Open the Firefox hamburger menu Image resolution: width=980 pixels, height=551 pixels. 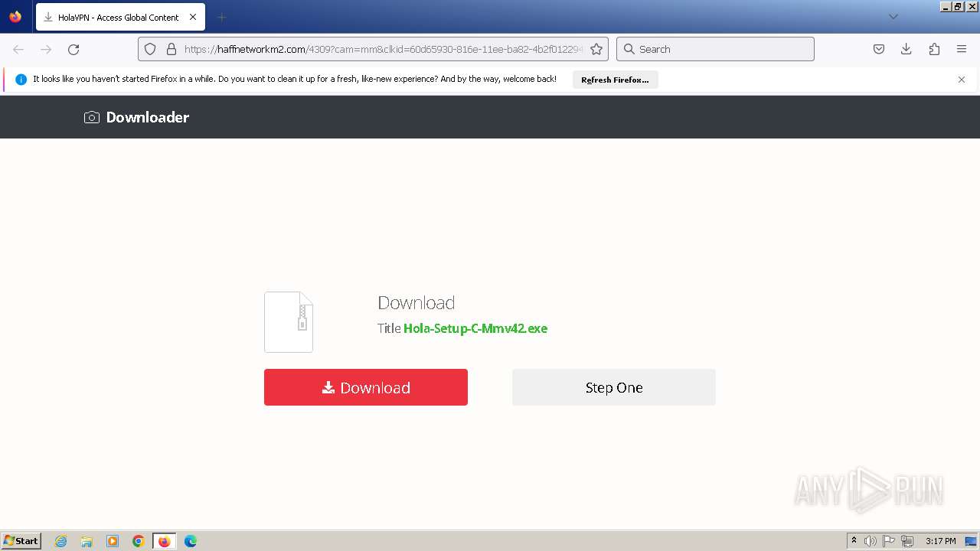tap(962, 49)
